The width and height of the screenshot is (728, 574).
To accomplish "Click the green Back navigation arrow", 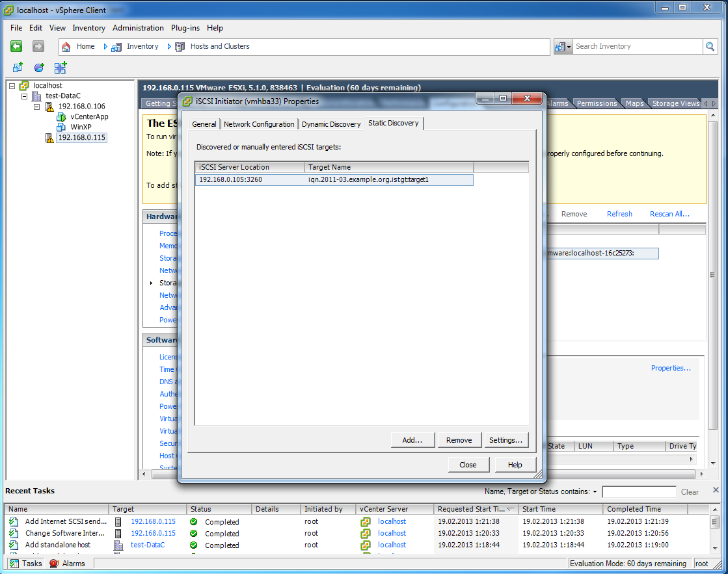I will (16, 46).
